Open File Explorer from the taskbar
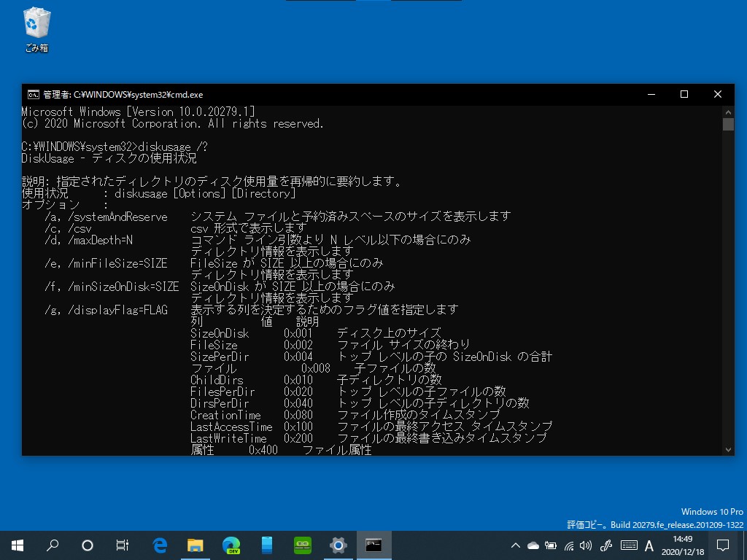 [196, 545]
